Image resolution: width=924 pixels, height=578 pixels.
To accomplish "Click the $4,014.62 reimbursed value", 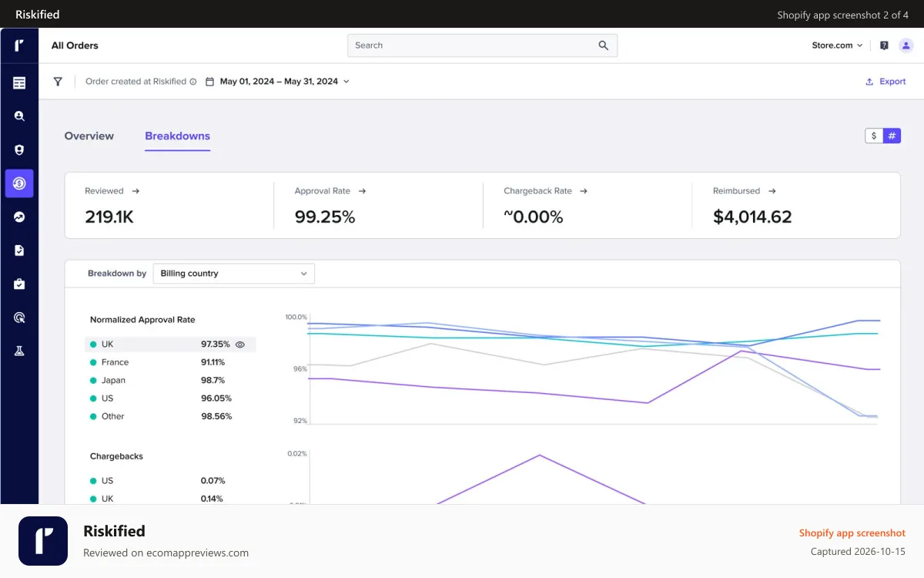I will tap(752, 217).
